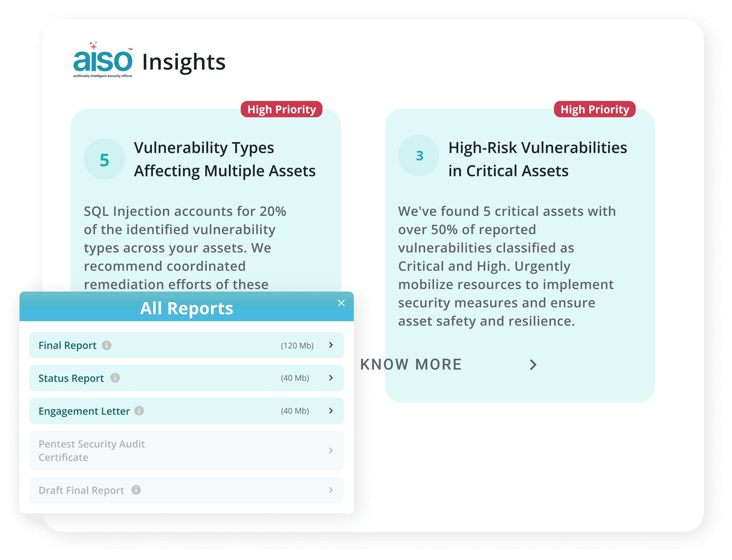Select the Pentest Security Audit Certificate label
Image resolution: width=732 pixels, height=560 pixels.
tap(92, 450)
